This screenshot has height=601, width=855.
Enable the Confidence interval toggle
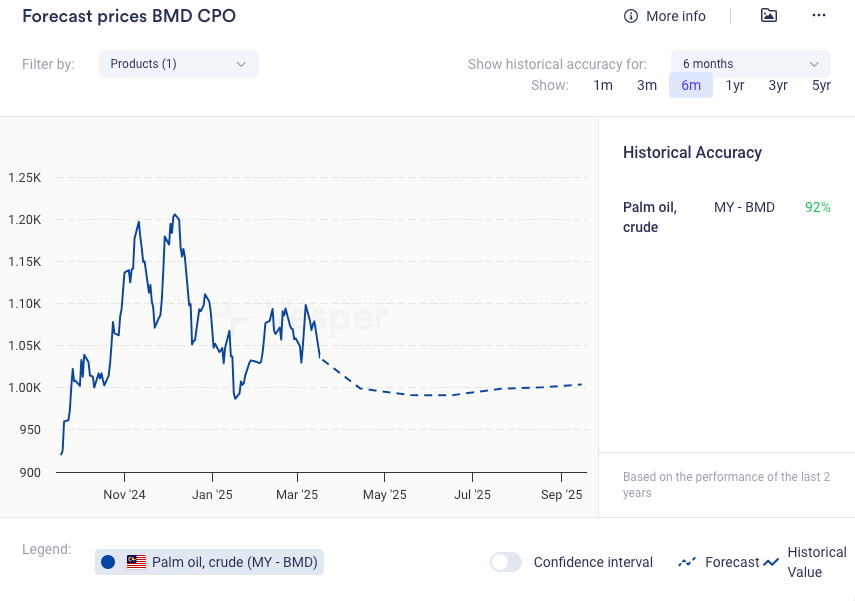tap(506, 562)
